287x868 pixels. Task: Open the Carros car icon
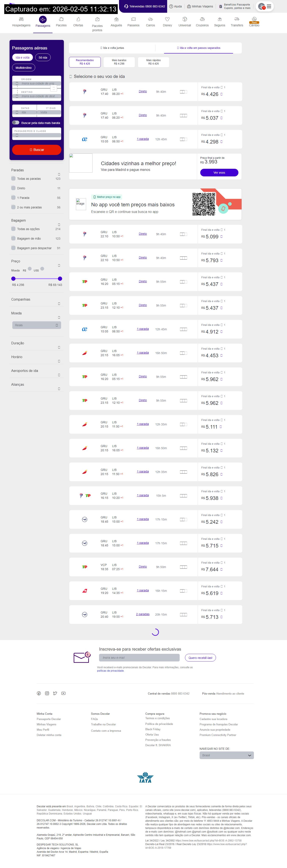tap(150, 19)
